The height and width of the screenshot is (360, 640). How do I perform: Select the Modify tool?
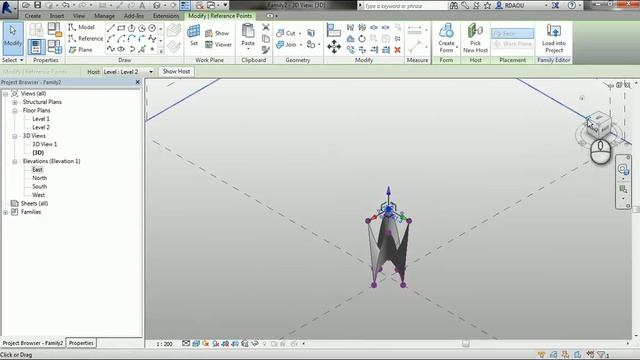[x=13, y=39]
